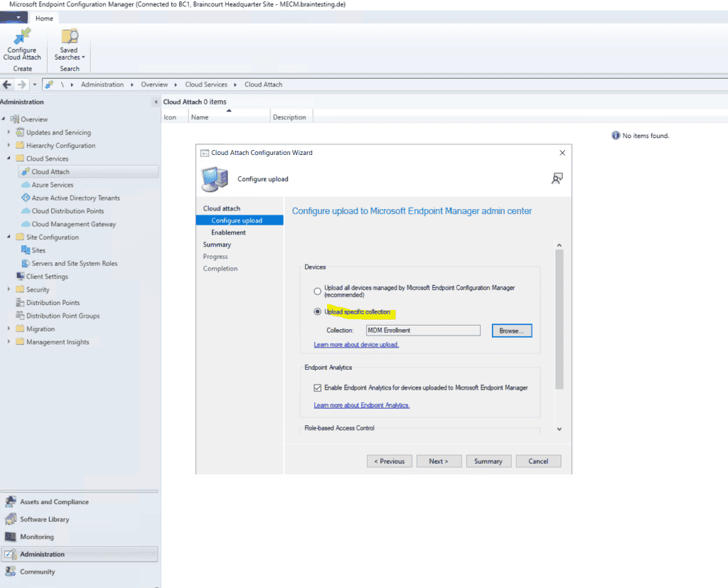Image resolution: width=728 pixels, height=588 pixels.
Task: Open the recent locations dropdown beside navigation arrows
Action: click(x=33, y=84)
